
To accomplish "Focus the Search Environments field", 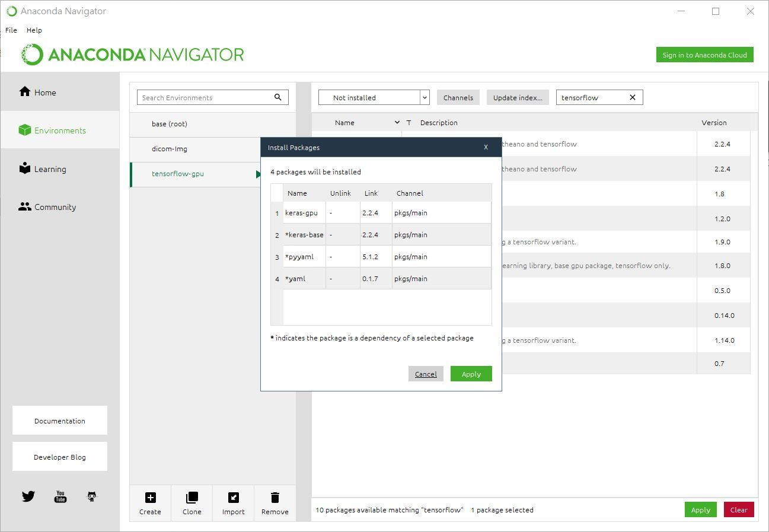I will coord(213,97).
